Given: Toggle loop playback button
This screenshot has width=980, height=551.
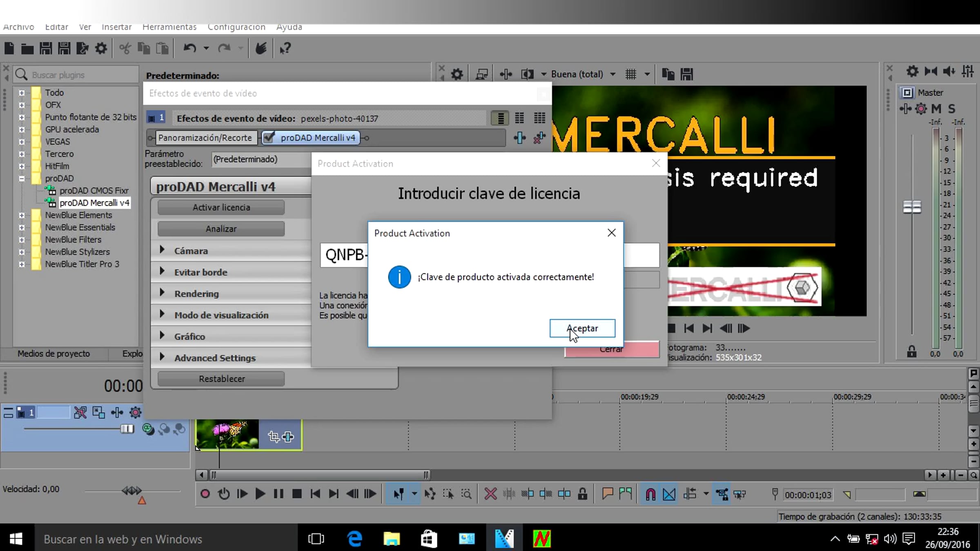Looking at the screenshot, I should coord(223,494).
